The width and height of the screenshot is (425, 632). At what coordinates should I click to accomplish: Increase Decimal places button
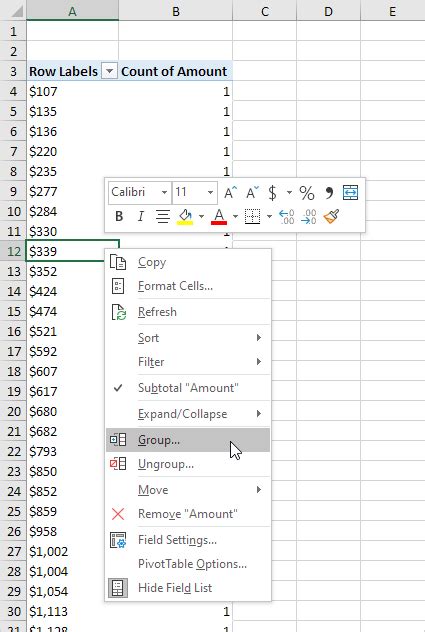(287, 216)
